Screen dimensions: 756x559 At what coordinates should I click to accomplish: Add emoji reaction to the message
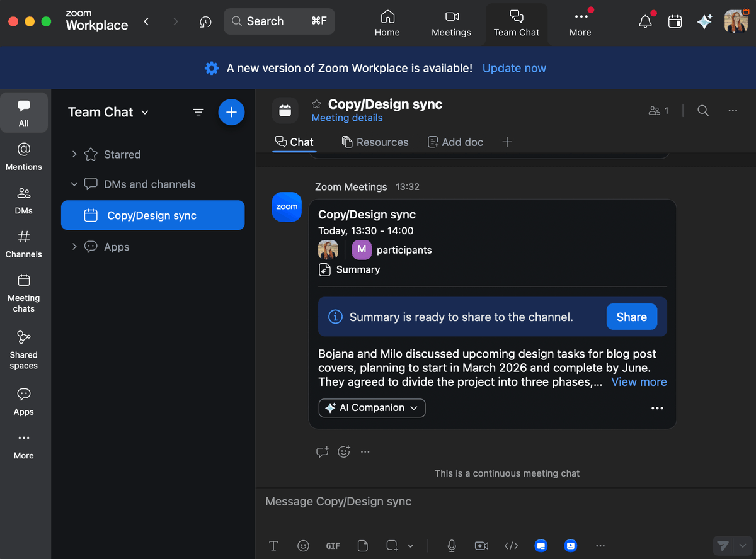click(x=344, y=451)
